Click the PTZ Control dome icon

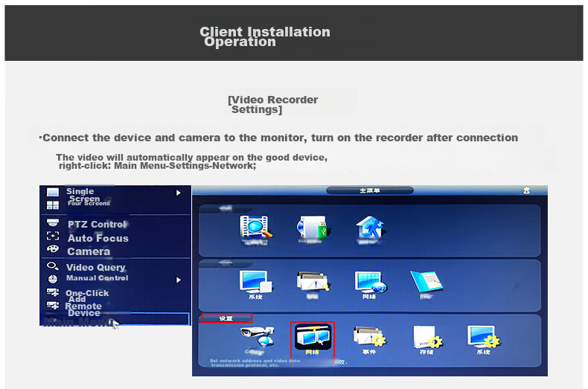click(x=53, y=222)
